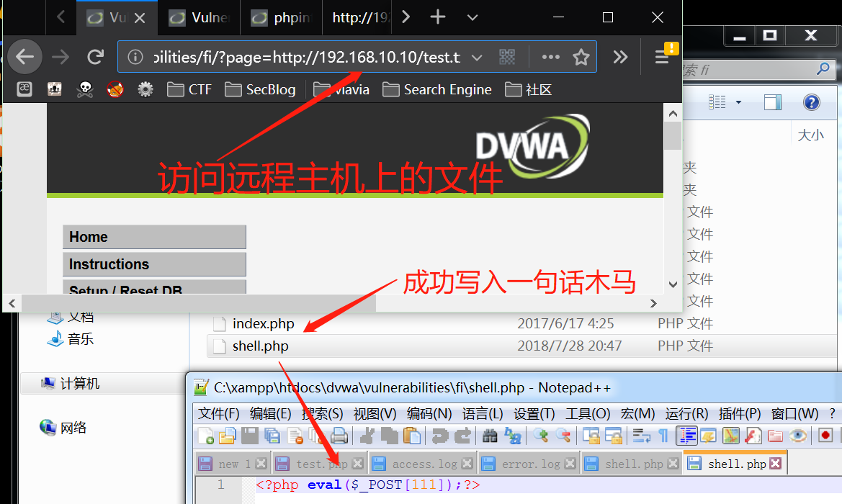
Task: Click the skull and crossbones bookmark icon
Action: [x=85, y=89]
